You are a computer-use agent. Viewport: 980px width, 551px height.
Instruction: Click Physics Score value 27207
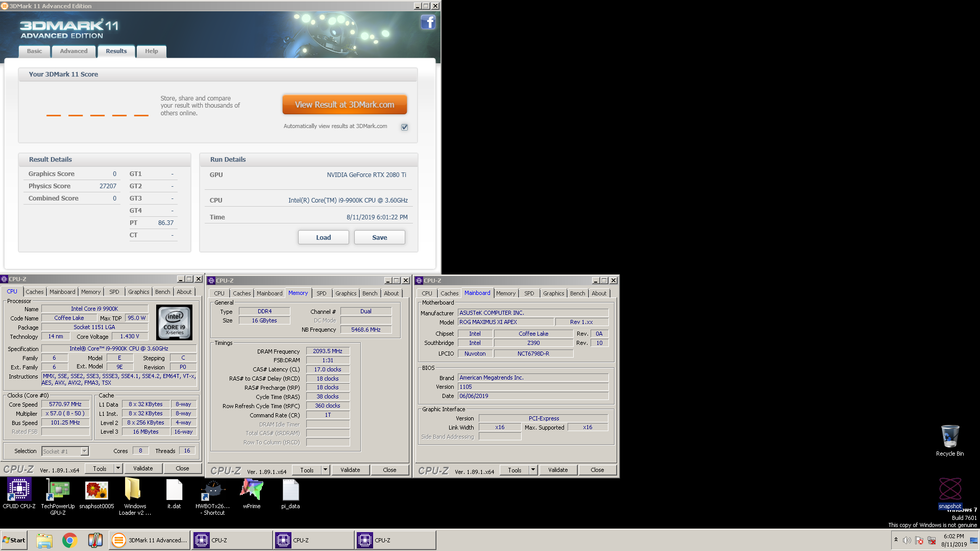coord(108,186)
